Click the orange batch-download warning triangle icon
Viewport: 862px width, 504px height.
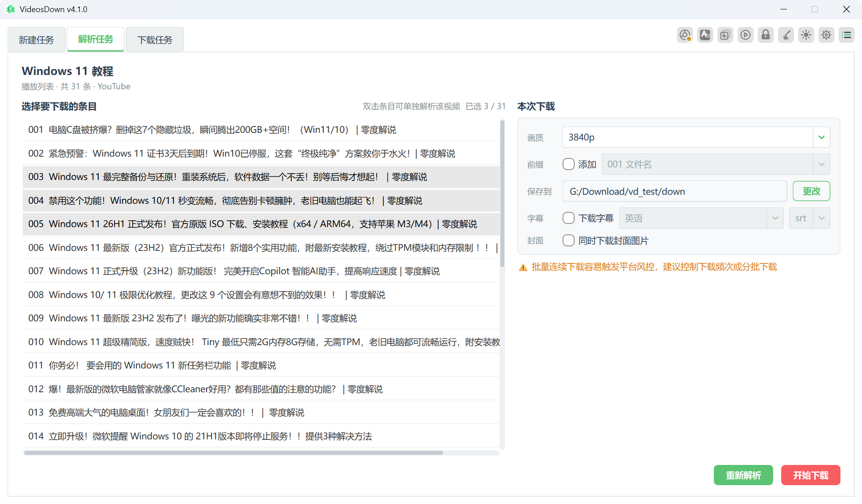[x=523, y=267]
